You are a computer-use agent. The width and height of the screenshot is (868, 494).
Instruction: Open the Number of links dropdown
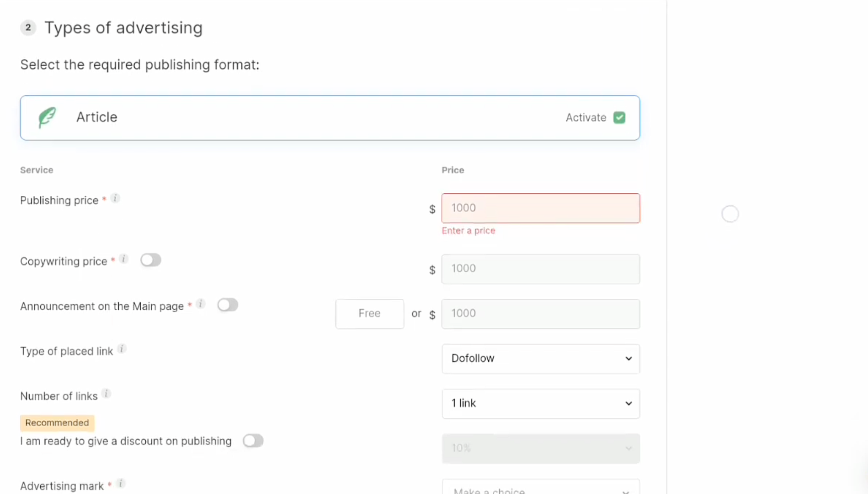tap(540, 403)
